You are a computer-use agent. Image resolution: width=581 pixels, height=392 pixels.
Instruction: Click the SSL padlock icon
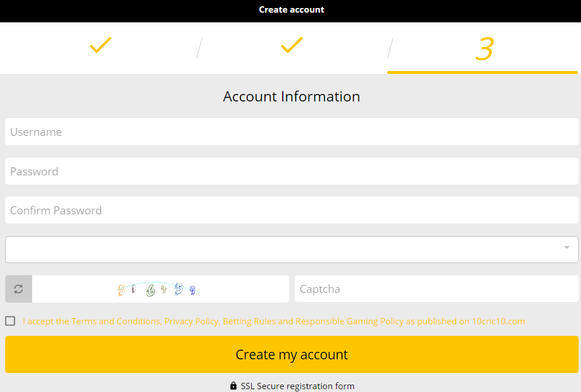click(x=233, y=386)
